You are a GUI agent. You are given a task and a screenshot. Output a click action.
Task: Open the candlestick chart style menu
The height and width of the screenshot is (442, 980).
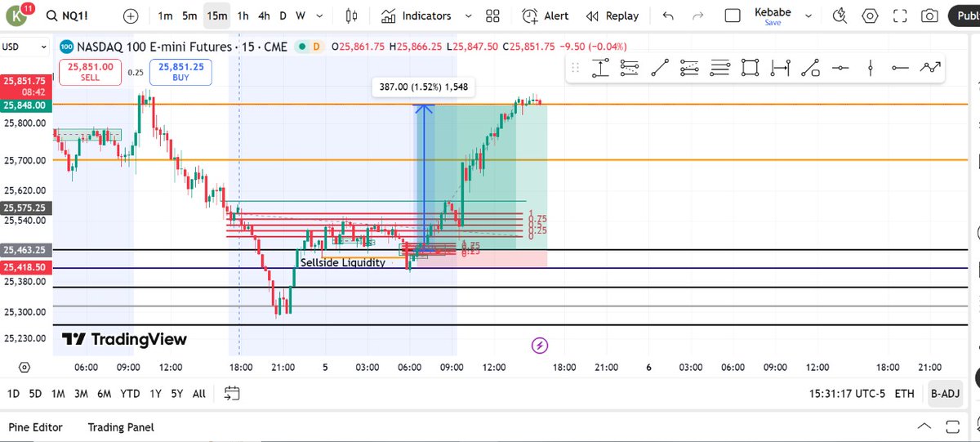352,16
